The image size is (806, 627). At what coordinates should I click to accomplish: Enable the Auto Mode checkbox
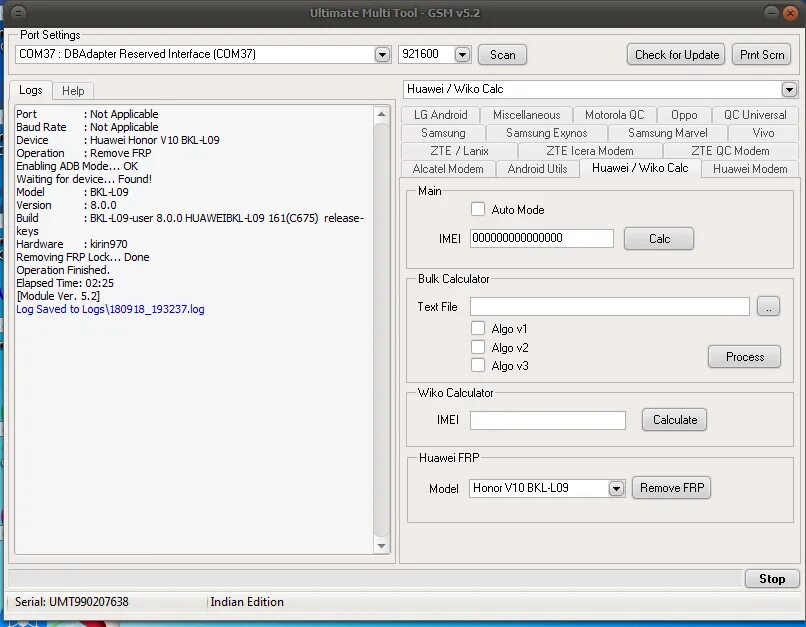click(x=478, y=209)
